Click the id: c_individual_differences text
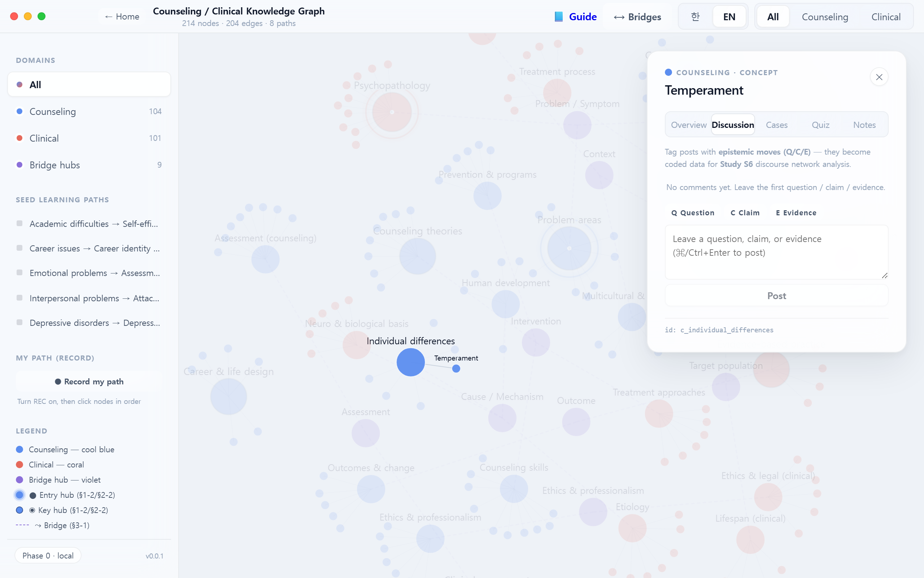 coord(719,330)
